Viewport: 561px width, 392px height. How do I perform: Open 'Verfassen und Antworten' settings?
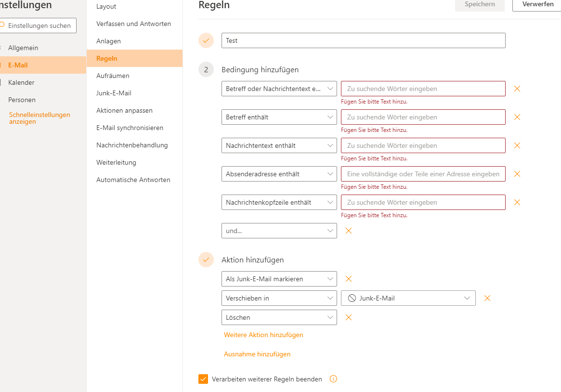tap(134, 24)
